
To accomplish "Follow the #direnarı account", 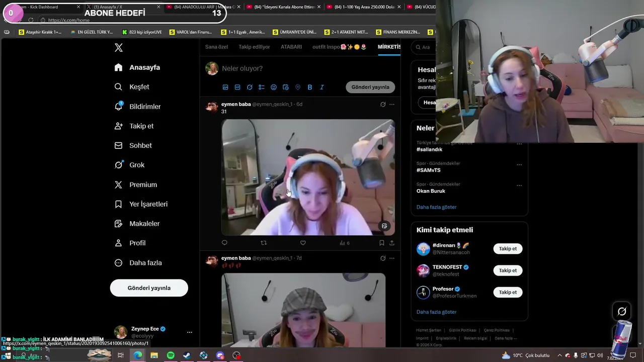I will [508, 249].
